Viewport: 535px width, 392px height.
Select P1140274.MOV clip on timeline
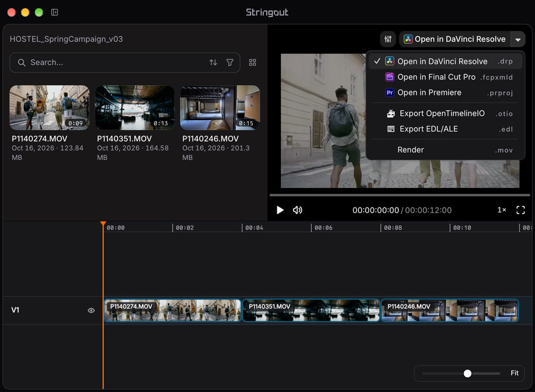point(172,310)
